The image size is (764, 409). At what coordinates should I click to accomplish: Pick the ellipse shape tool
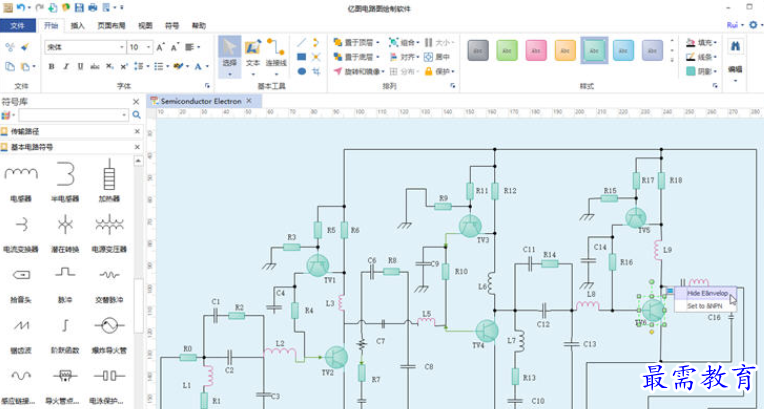pyautogui.click(x=302, y=72)
